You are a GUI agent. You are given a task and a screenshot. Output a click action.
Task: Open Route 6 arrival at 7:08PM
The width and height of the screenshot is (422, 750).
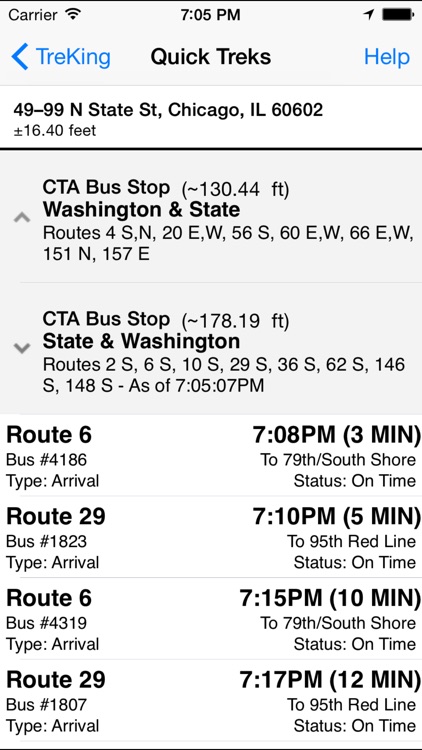point(211,456)
